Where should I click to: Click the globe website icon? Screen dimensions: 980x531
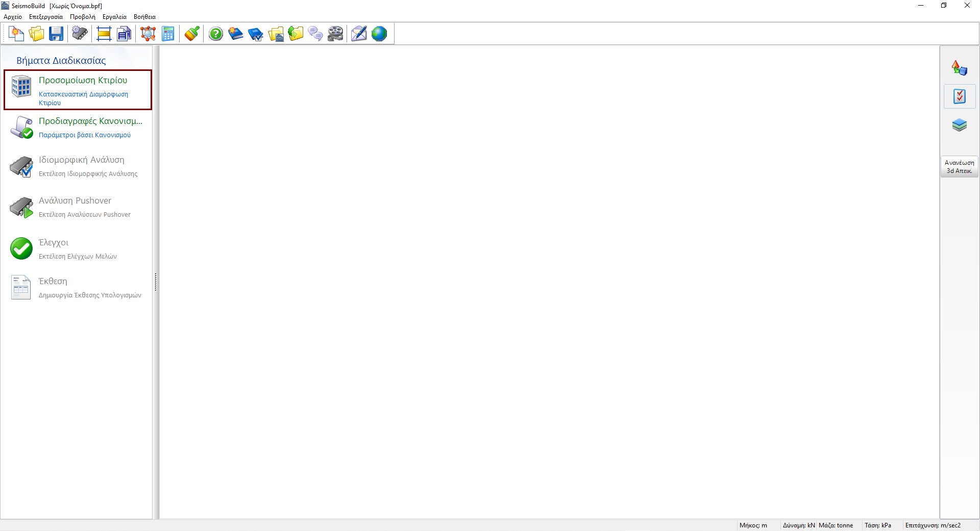379,34
